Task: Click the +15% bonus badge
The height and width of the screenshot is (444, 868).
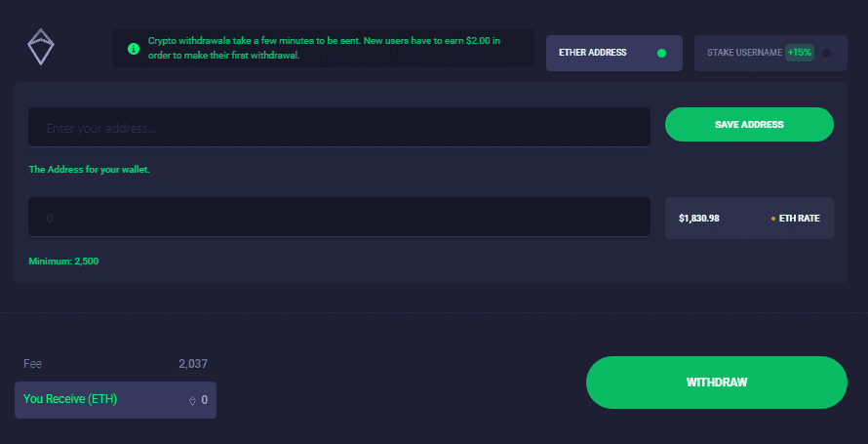Action: click(x=800, y=53)
